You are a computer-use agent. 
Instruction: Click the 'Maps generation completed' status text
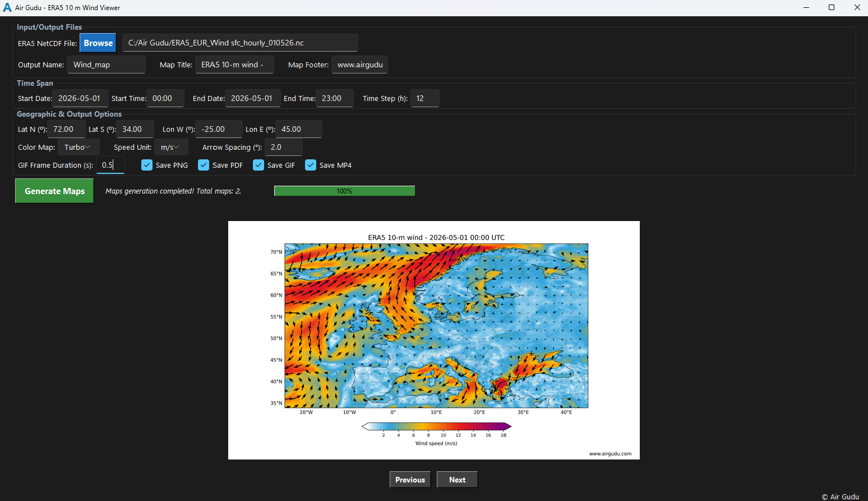(173, 191)
